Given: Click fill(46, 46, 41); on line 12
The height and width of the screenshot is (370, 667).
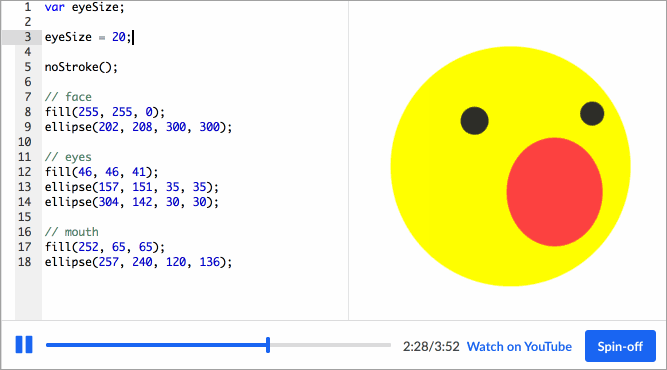Looking at the screenshot, I should pos(101,172).
